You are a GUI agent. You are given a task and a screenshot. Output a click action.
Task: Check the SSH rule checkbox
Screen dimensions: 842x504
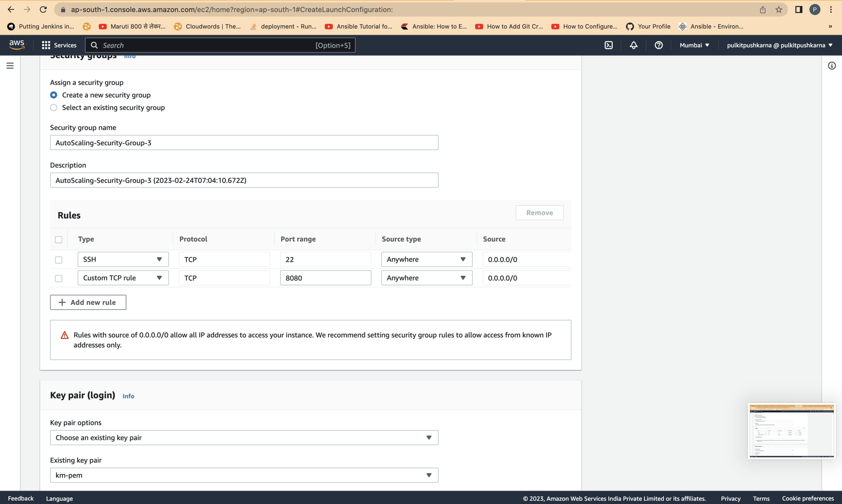(59, 260)
